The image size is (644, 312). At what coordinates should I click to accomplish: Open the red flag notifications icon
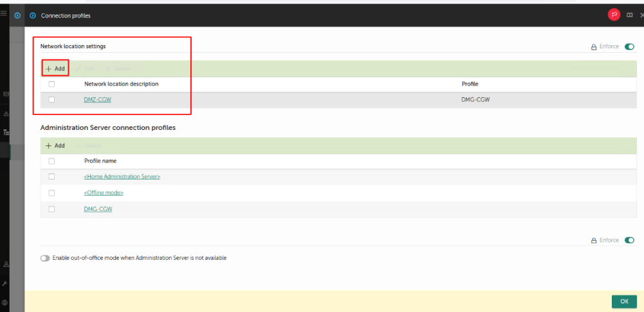click(x=614, y=15)
